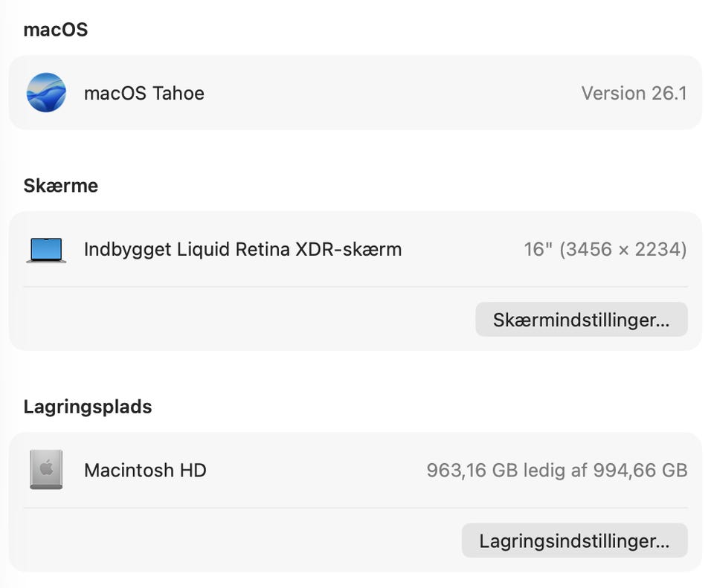Viewport: 714px width, 588px height.
Task: Open Lagringsindstillinger storage settings
Action: tap(574, 540)
